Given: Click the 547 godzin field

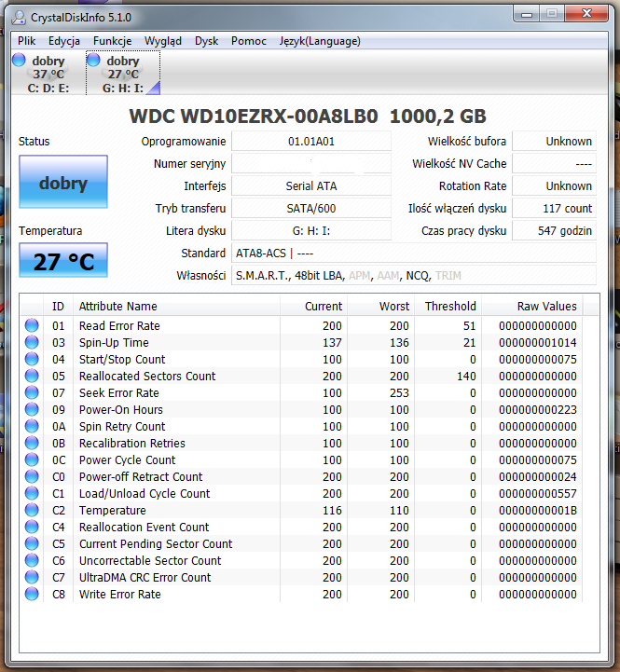Looking at the screenshot, I should pos(555,230).
